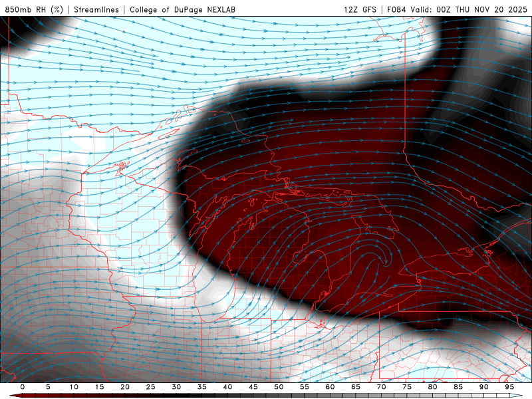Click the colorbar value "0"
Image resolution: width=532 pixels, height=399 pixels.
tap(23, 387)
